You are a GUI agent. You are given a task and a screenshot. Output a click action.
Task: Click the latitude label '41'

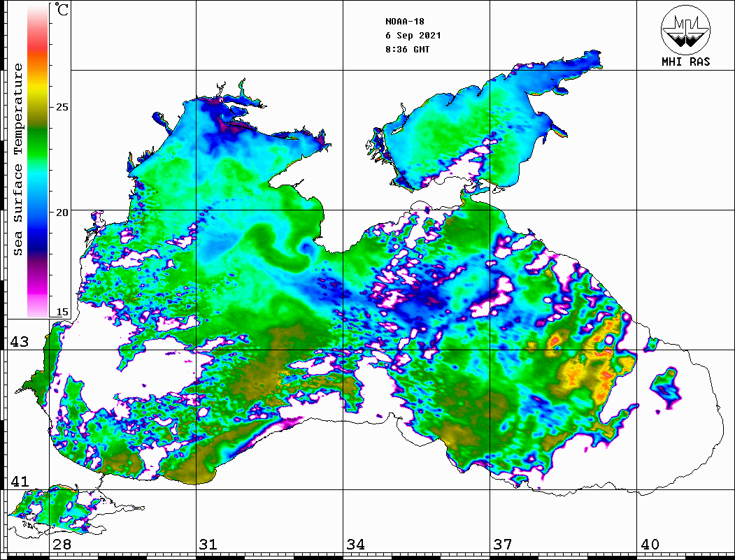pyautogui.click(x=20, y=482)
